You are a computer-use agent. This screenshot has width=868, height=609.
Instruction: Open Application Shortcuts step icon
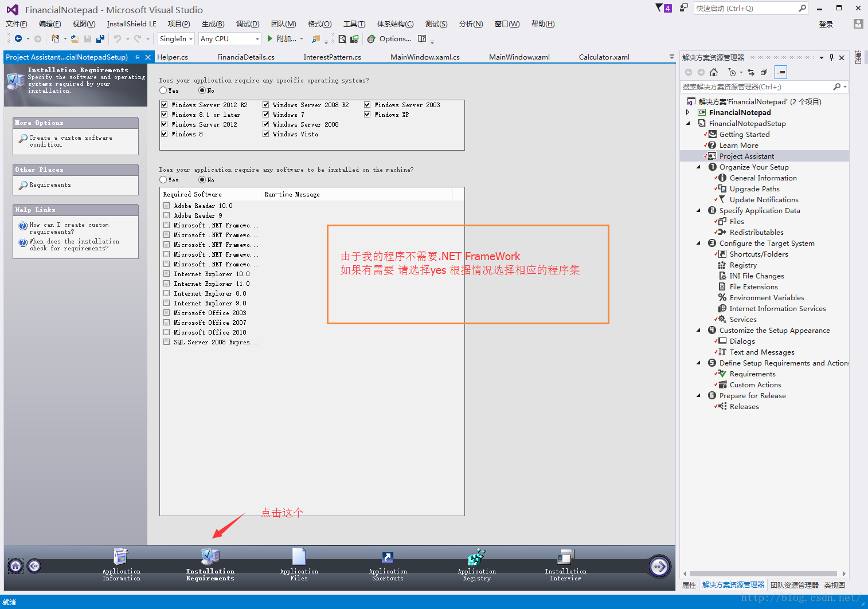coord(388,557)
